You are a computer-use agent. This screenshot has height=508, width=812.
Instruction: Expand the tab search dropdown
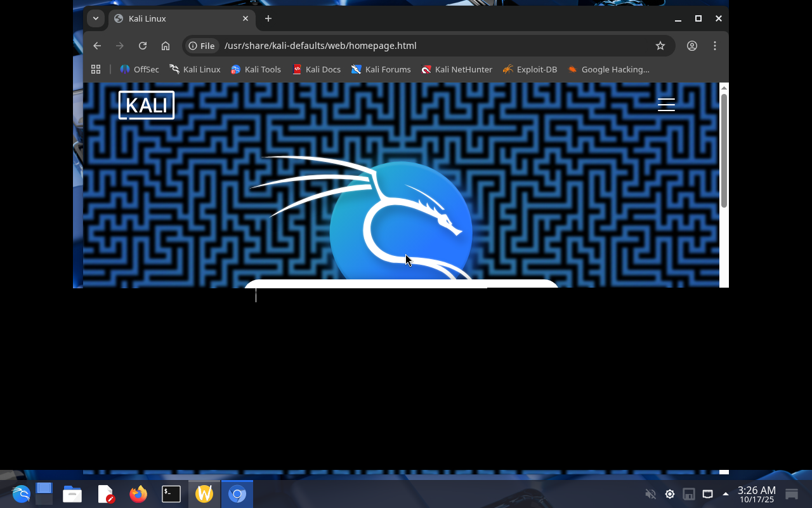pyautogui.click(x=95, y=18)
